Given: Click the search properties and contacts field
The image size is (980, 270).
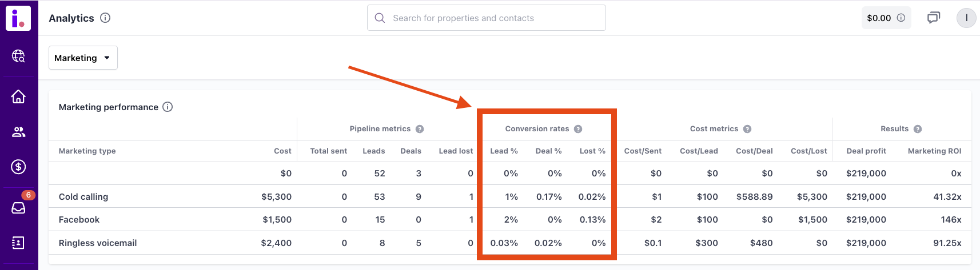Looking at the screenshot, I should click(486, 18).
